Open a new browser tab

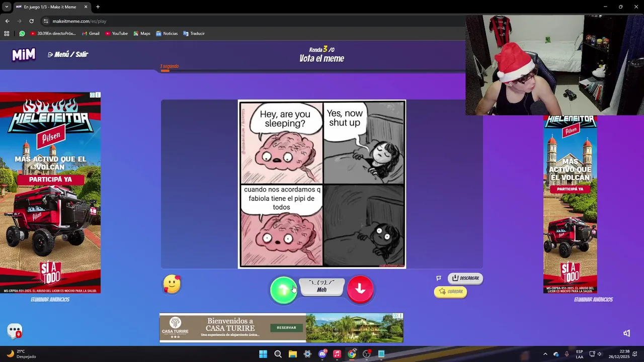pos(98,7)
